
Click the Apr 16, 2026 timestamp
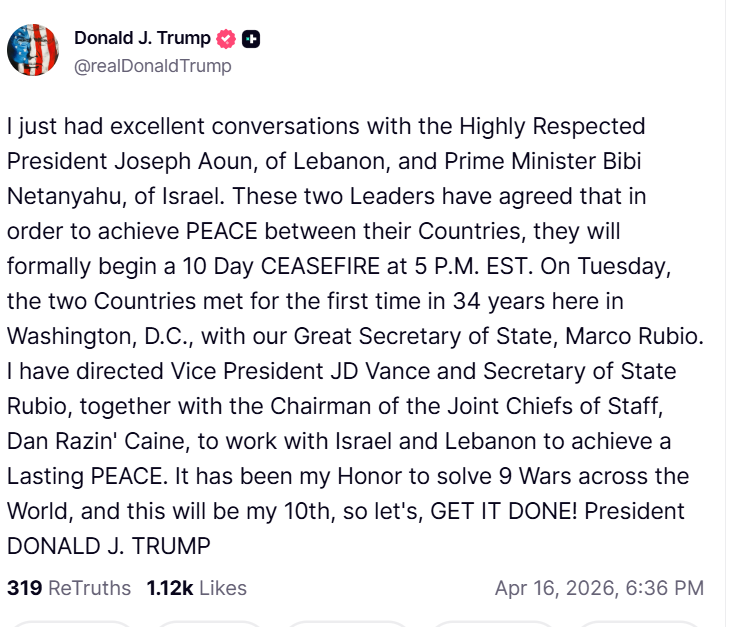pyautogui.click(x=599, y=588)
